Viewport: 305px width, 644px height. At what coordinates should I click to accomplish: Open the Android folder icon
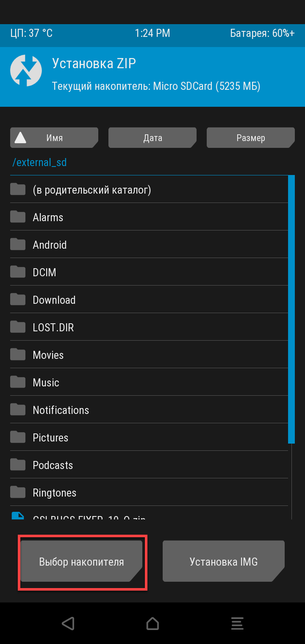tap(18, 244)
